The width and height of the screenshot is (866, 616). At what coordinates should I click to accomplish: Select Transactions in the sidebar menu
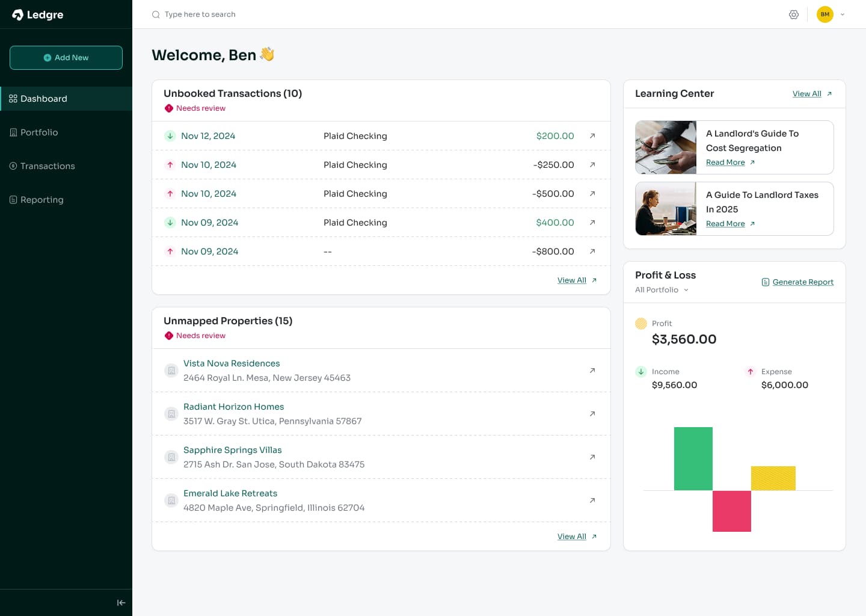click(48, 166)
